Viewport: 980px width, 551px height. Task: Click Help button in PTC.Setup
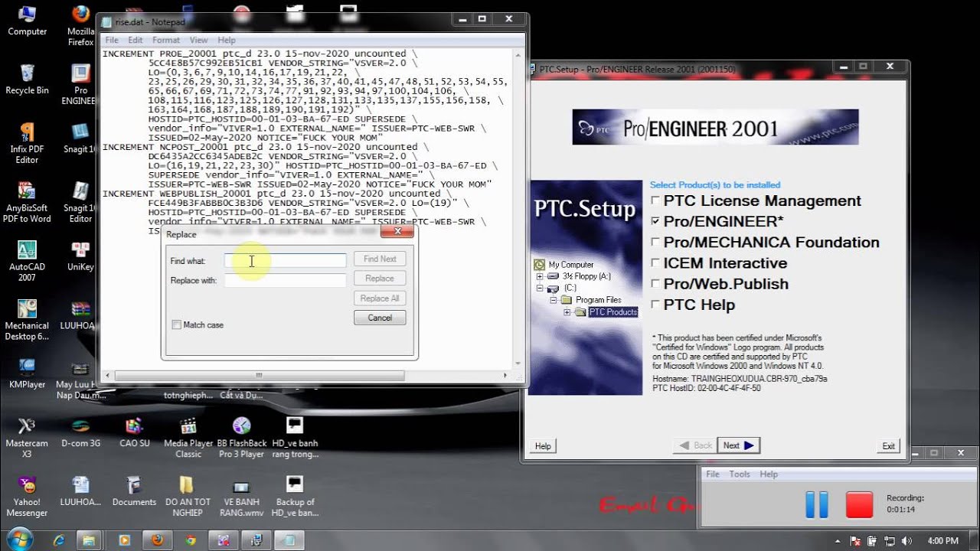(x=543, y=446)
